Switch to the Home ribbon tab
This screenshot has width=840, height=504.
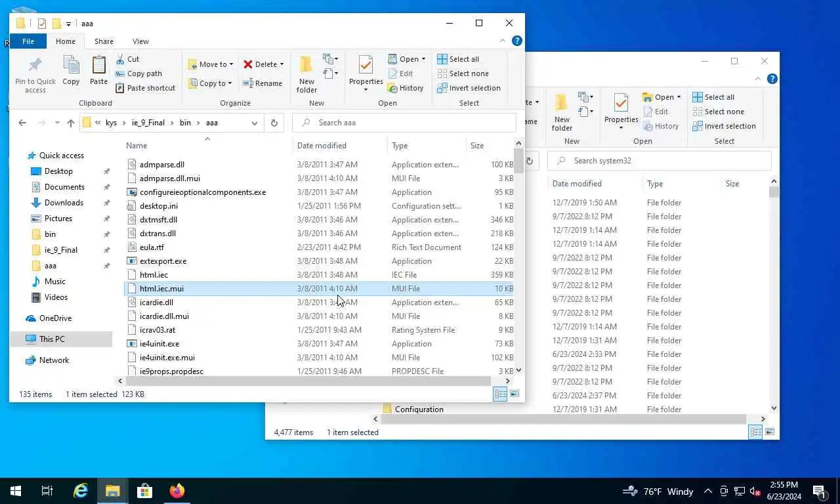(x=66, y=41)
